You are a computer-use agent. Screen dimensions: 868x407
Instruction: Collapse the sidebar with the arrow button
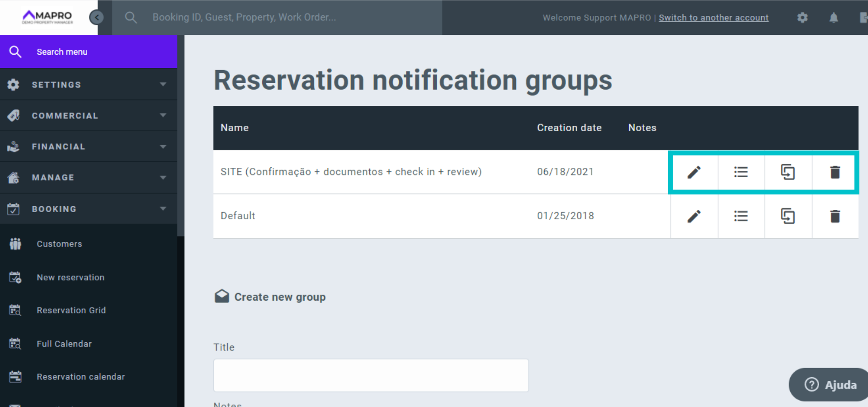click(96, 18)
